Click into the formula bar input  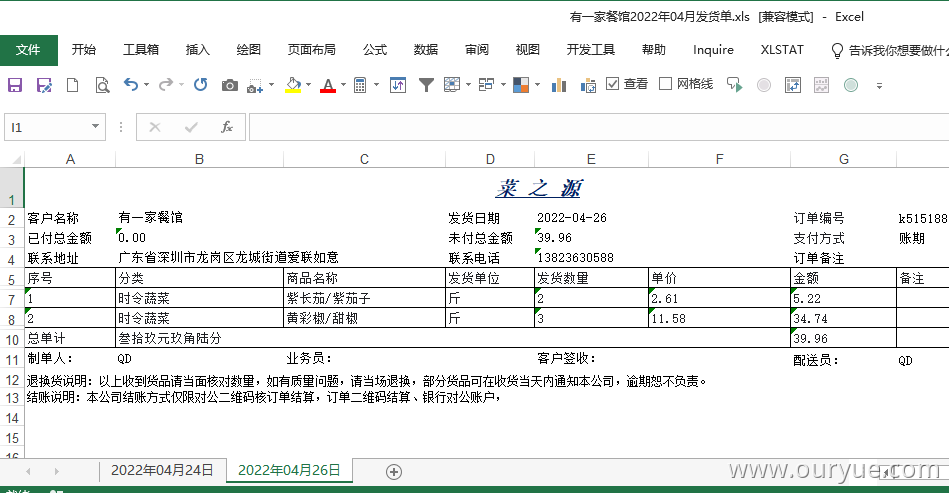click(599, 127)
